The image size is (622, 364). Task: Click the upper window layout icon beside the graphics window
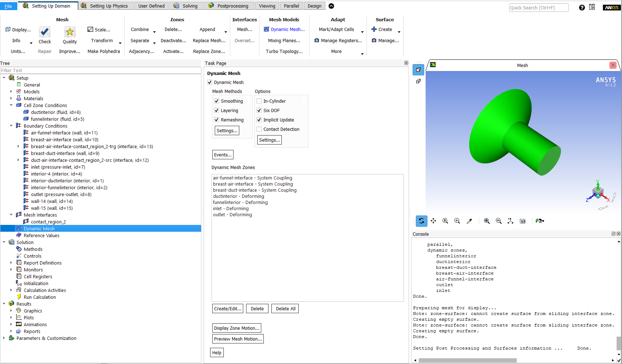[418, 70]
